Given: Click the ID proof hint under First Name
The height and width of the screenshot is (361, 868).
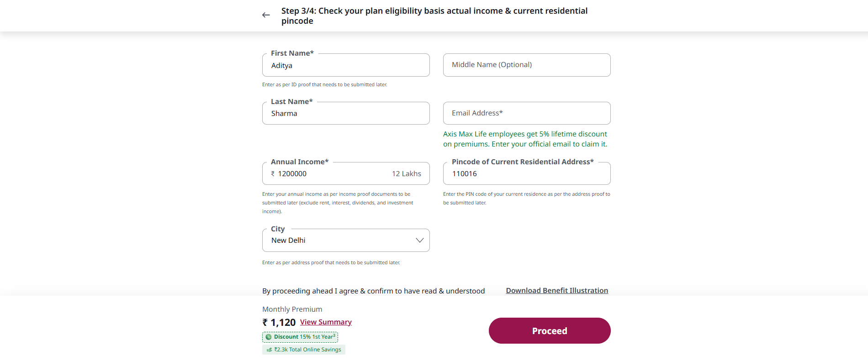Looking at the screenshot, I should coord(324,85).
